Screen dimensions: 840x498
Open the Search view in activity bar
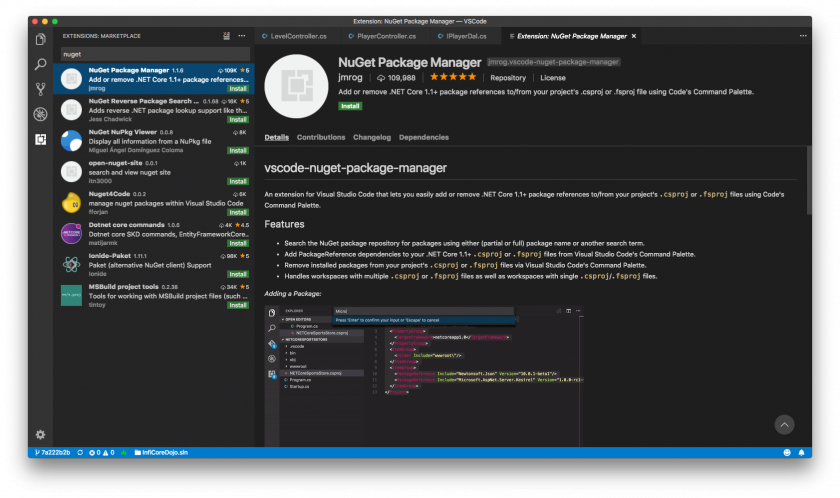coord(41,64)
